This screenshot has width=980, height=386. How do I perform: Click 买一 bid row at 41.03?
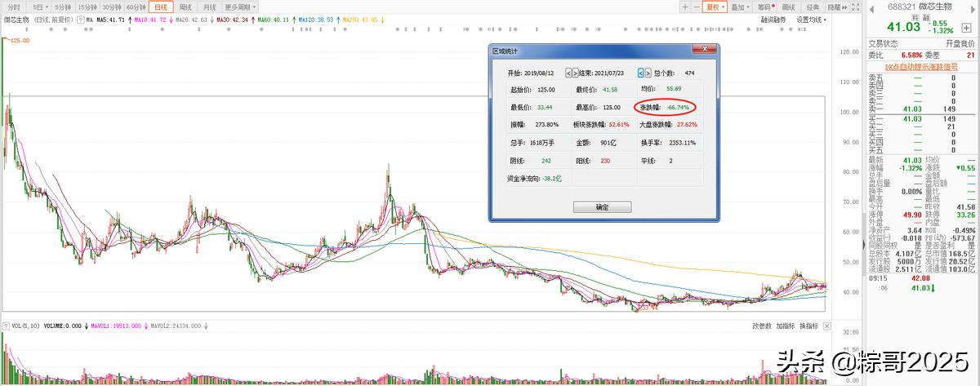coord(923,119)
